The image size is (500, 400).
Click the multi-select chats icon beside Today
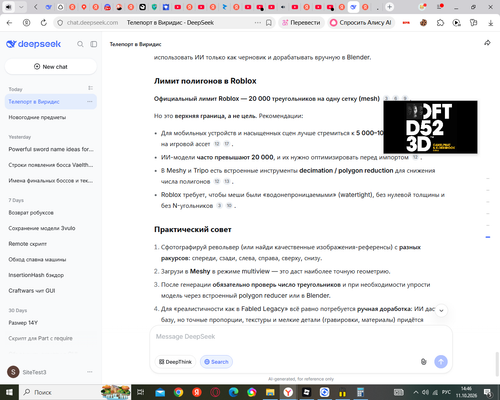click(90, 88)
